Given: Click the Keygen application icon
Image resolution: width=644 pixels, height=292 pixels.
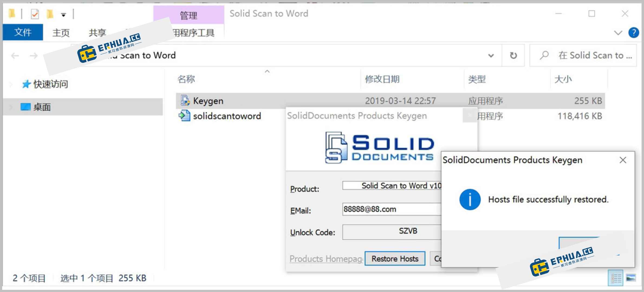Looking at the screenshot, I should [185, 100].
